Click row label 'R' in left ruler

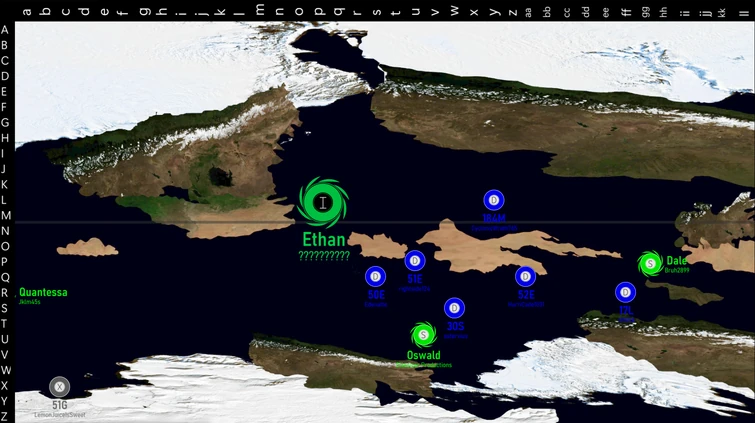pos(5,292)
